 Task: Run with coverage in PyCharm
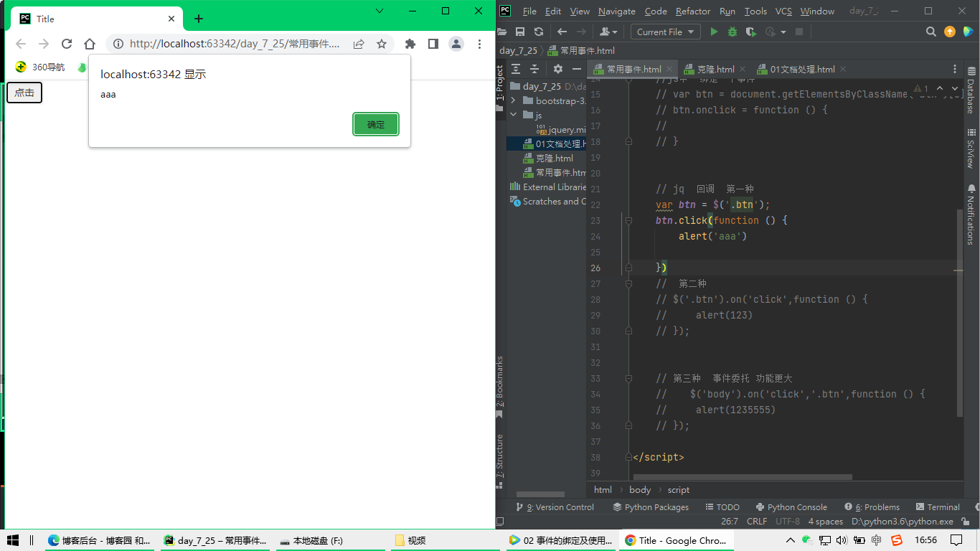(x=751, y=32)
